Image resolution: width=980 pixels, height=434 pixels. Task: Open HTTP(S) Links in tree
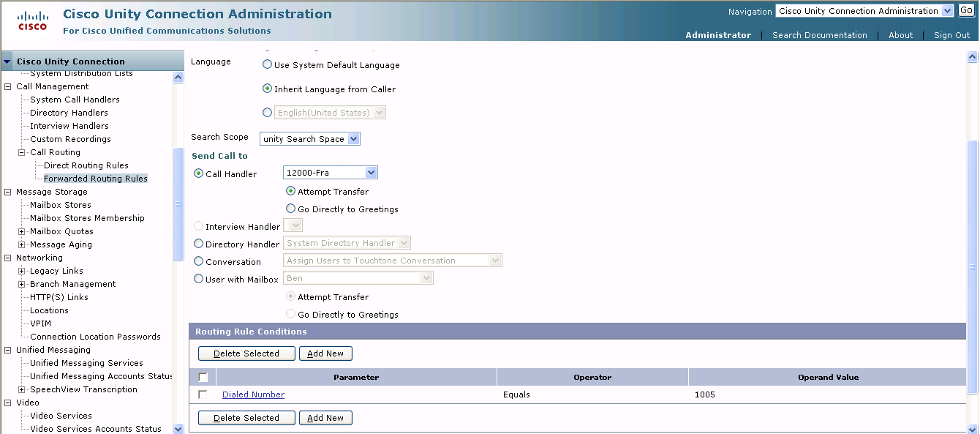point(59,297)
